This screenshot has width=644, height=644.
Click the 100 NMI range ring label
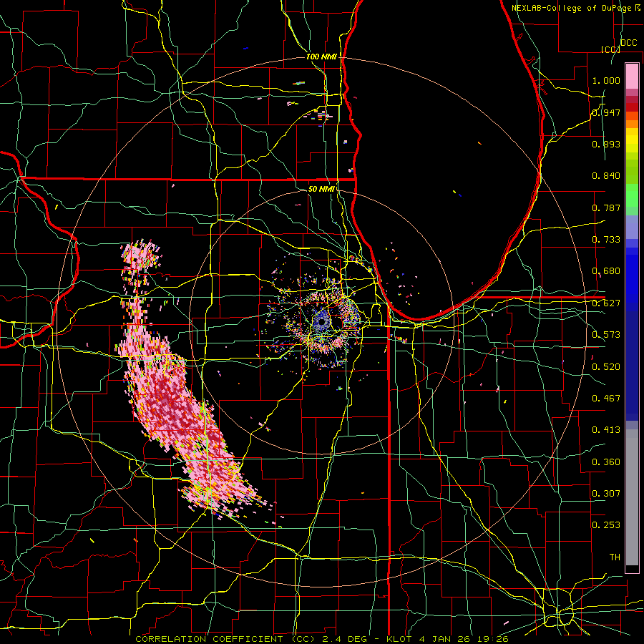(x=321, y=57)
